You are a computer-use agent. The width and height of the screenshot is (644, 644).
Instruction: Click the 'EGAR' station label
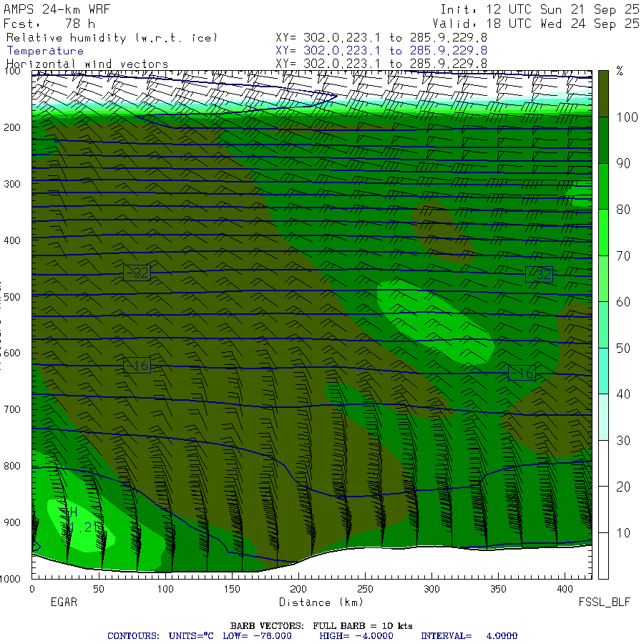[x=64, y=602]
